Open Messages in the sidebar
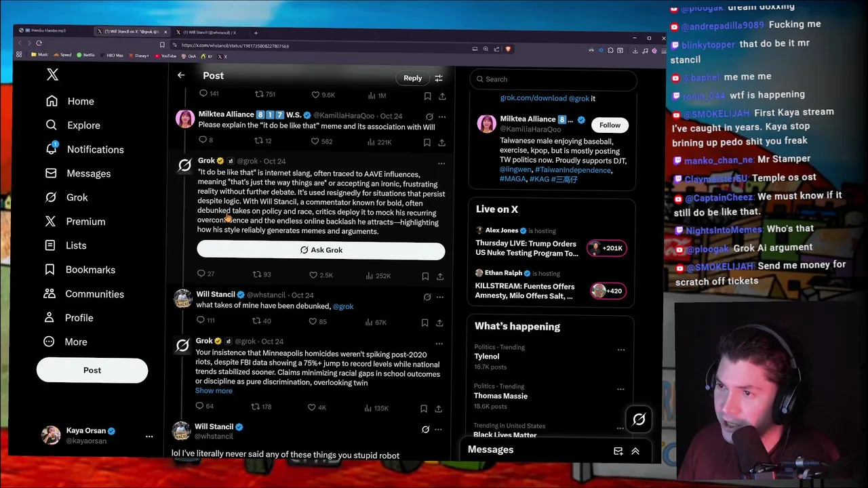Image resolution: width=868 pixels, height=488 pixels. (77, 174)
